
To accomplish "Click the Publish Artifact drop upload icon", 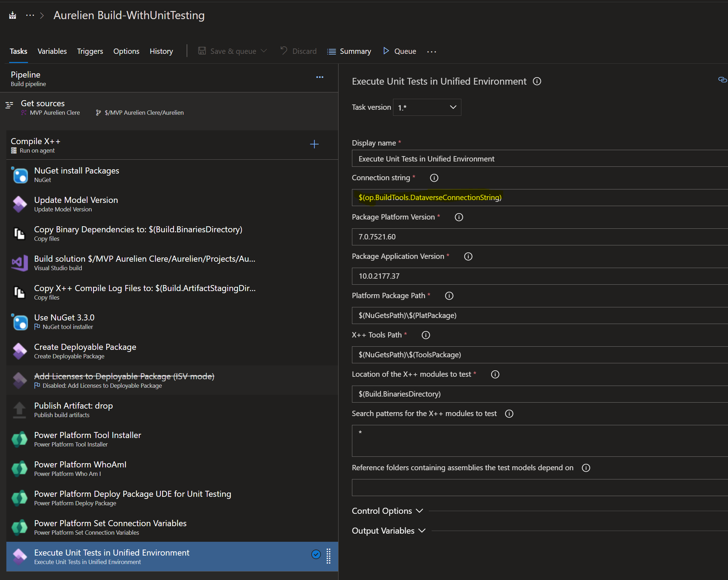I will pos(20,410).
